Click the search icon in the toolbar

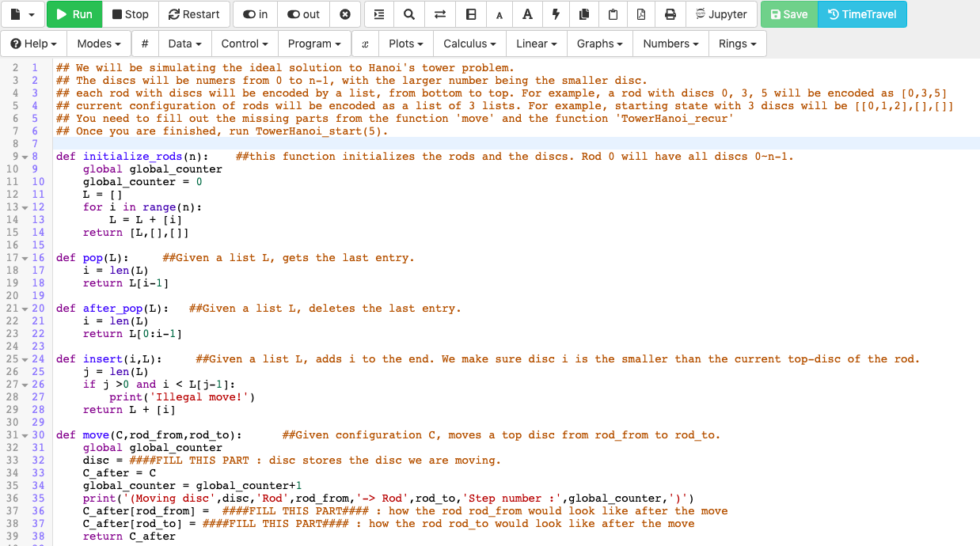[408, 14]
